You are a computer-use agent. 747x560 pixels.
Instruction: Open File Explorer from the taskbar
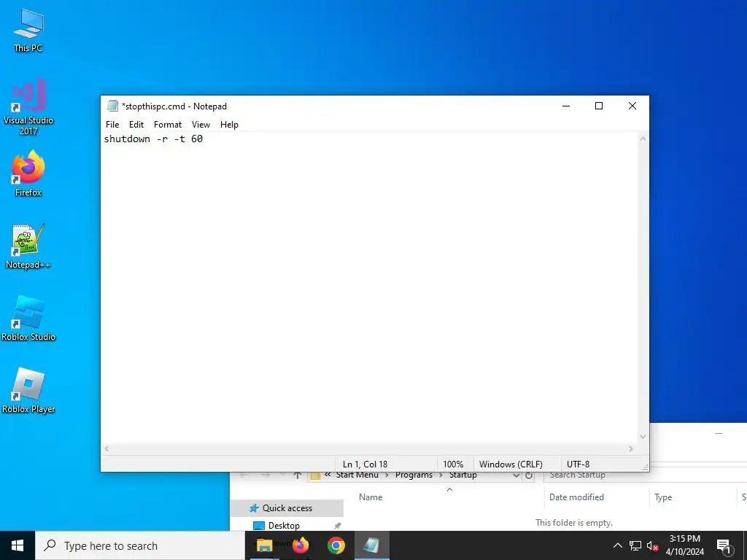(x=264, y=545)
